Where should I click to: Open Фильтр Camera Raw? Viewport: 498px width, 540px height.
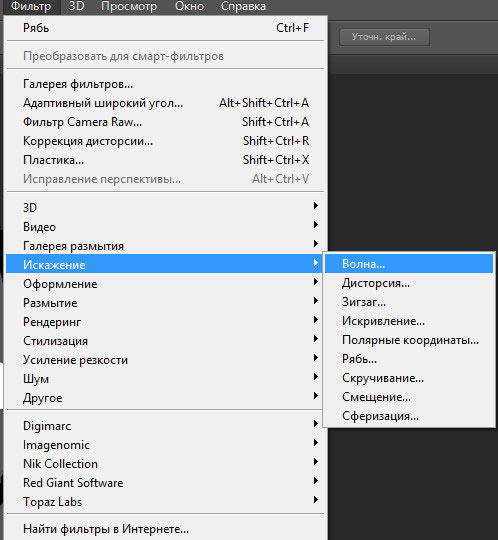coord(165,122)
